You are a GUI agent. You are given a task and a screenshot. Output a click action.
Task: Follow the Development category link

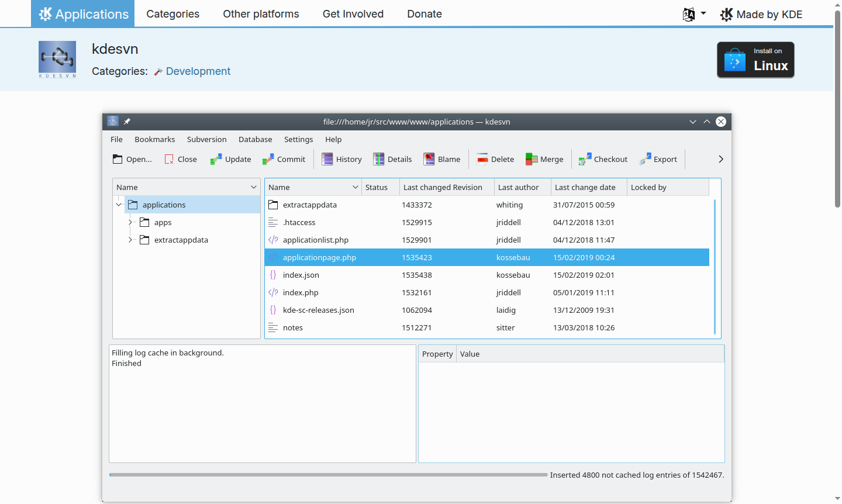coord(198,71)
